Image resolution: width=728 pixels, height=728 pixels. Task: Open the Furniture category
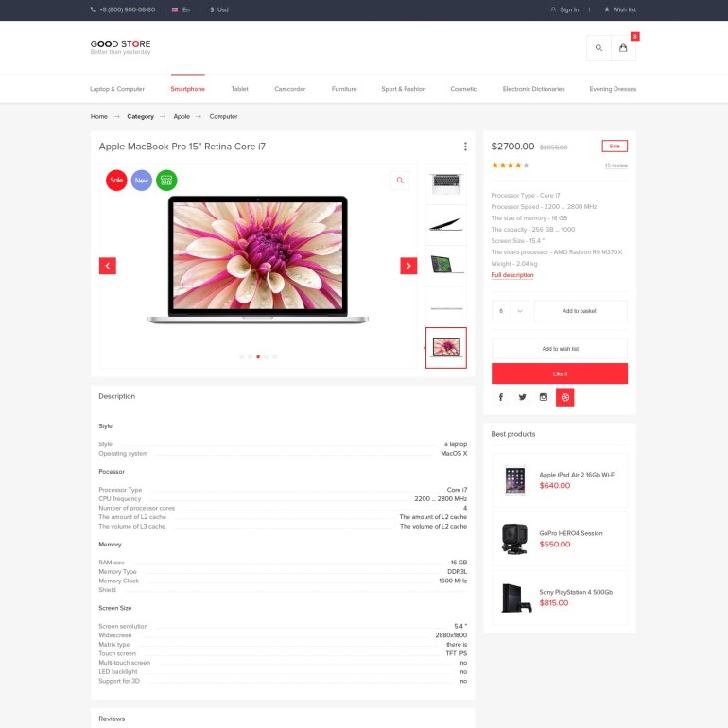344,89
